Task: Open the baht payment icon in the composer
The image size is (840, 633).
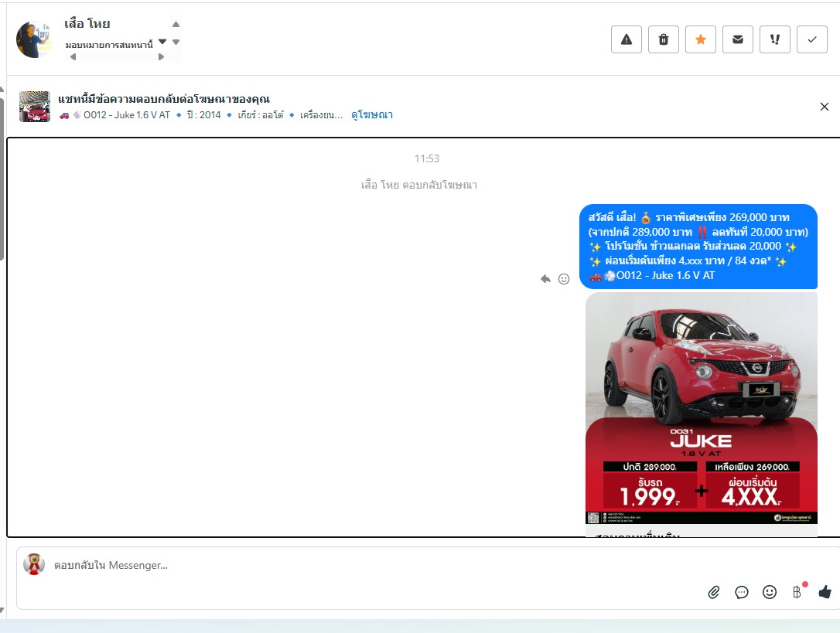Action: pos(797,590)
